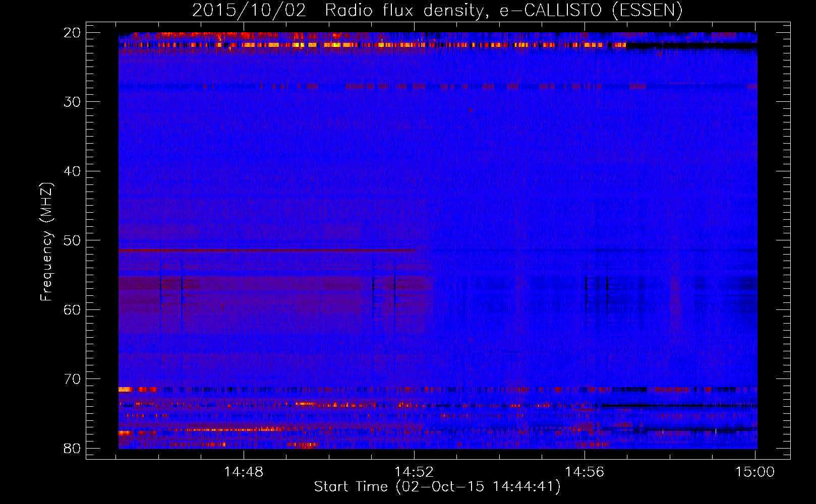Click the 14:56 time tick label
816x504 pixels.
(x=585, y=472)
